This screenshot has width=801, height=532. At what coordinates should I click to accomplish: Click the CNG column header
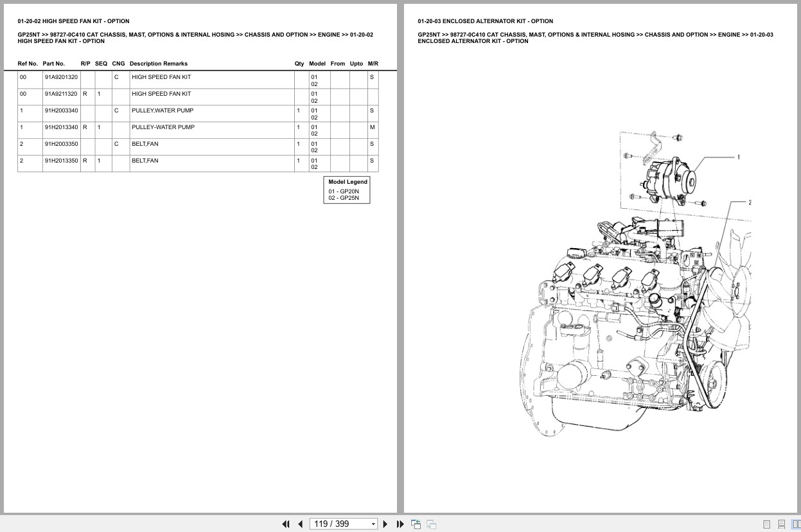(118, 64)
